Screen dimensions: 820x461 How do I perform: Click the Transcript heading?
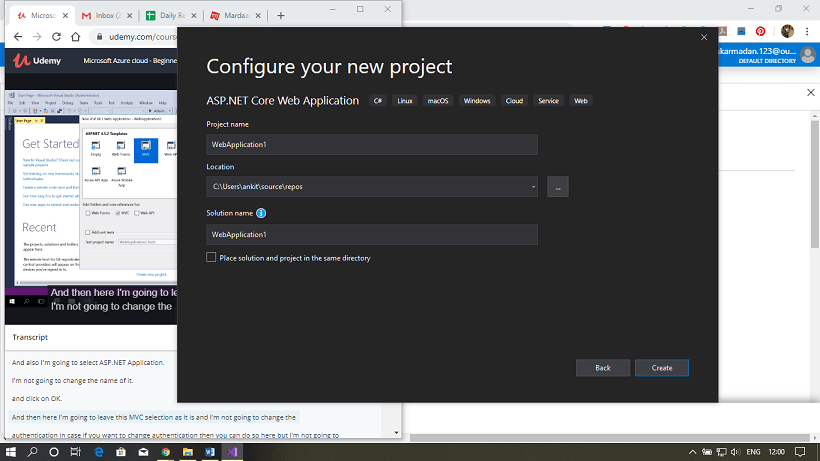[30, 337]
